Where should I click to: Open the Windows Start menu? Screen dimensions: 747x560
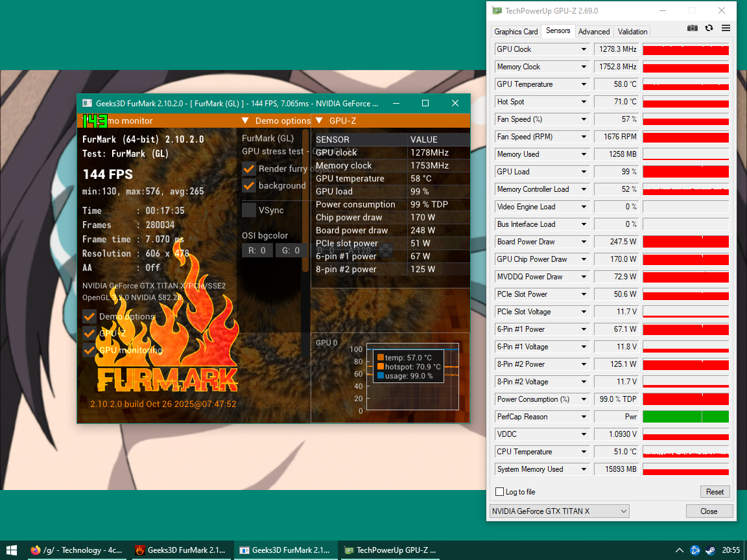[x=12, y=550]
